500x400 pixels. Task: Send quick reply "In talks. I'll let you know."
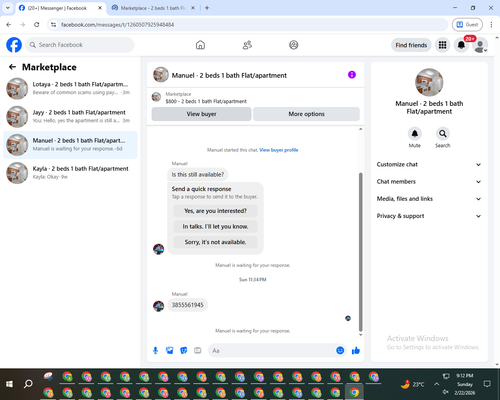click(215, 226)
